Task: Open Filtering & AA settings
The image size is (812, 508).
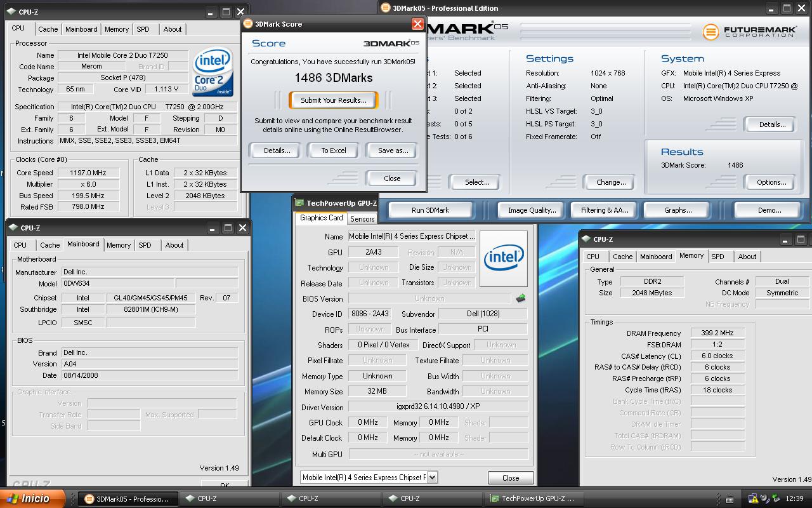Action: (604, 210)
